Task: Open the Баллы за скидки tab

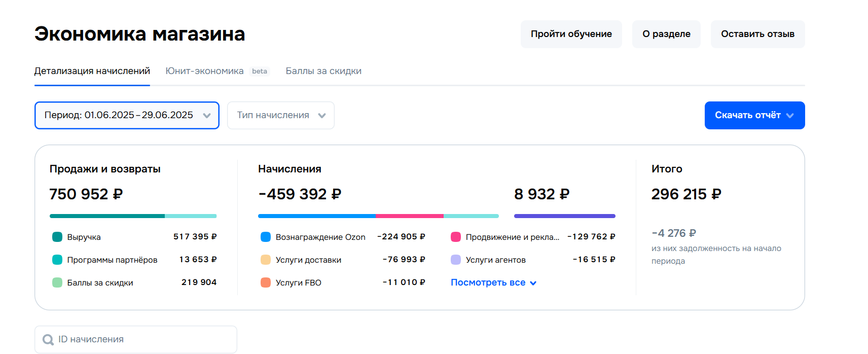Action: pos(323,71)
